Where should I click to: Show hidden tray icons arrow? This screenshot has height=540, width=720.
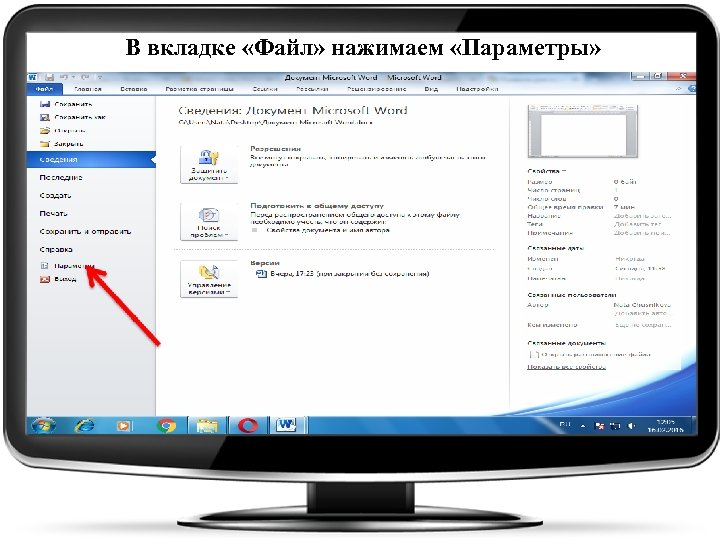pos(583,426)
